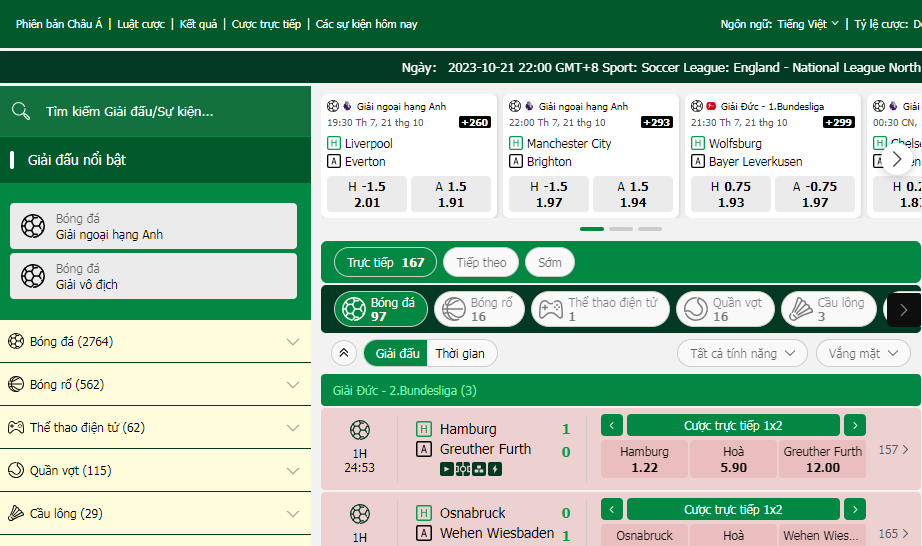
Task: Click the second carousel page indicator
Action: [x=621, y=229]
